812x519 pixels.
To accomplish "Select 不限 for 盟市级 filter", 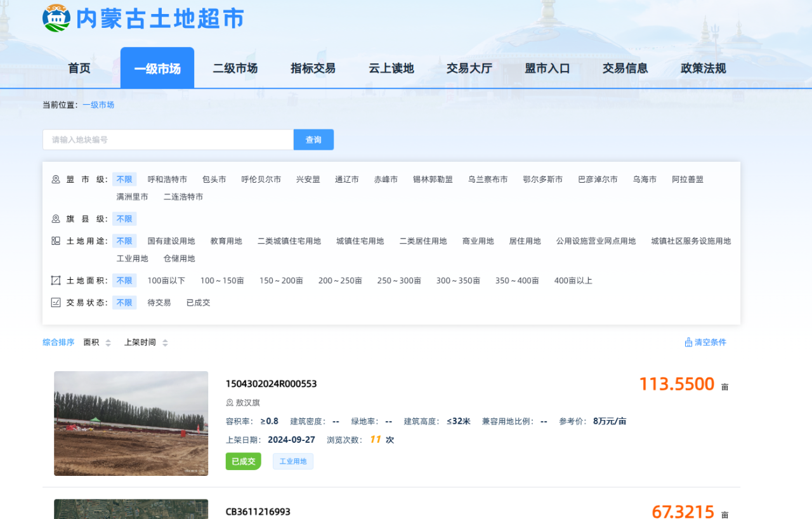I will tap(124, 180).
